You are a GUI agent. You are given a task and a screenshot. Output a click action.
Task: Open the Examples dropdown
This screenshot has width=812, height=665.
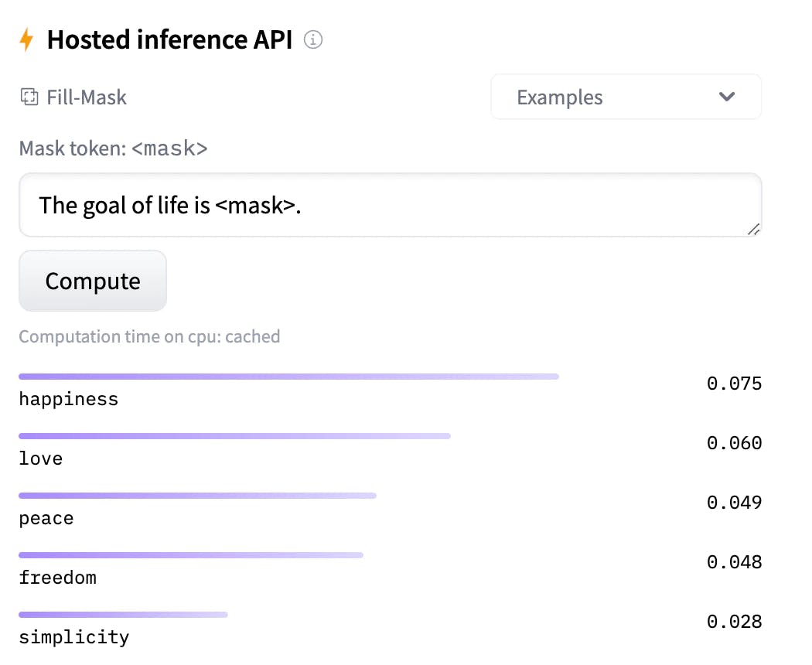coord(625,97)
